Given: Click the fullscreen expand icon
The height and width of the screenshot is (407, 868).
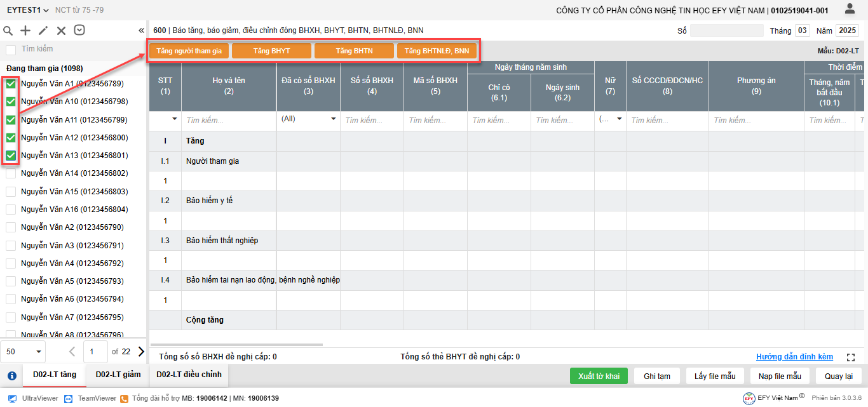Looking at the screenshot, I should [851, 357].
